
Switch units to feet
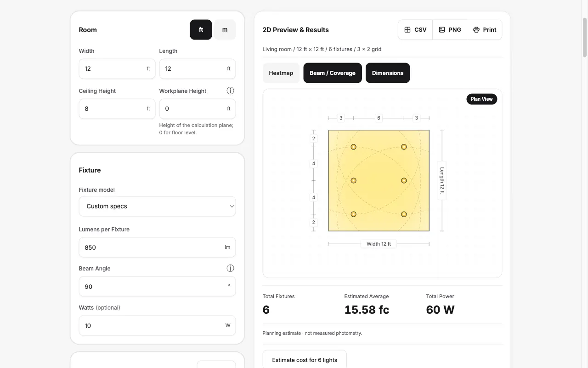click(201, 29)
